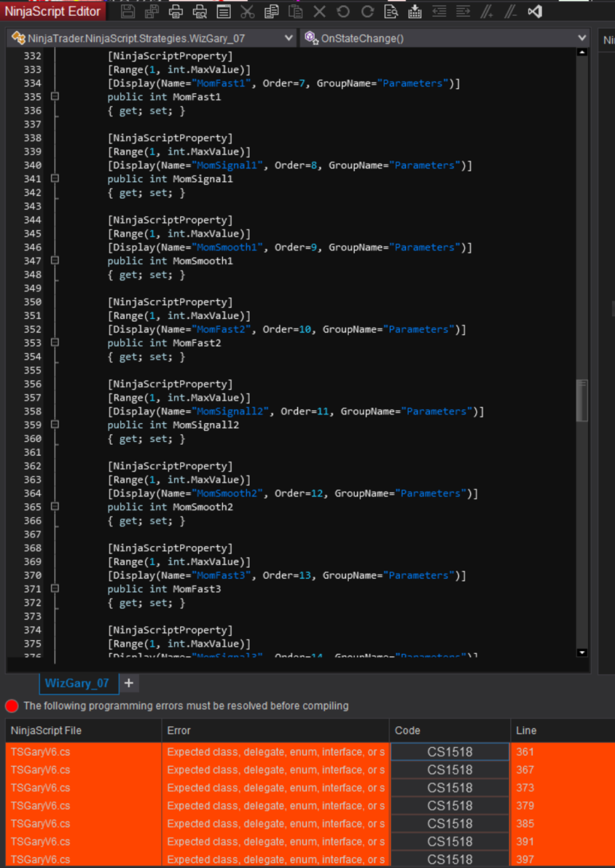Place cursor on 'public int MomSignal1' line
Screen dimensions: 615x868
[170, 179]
